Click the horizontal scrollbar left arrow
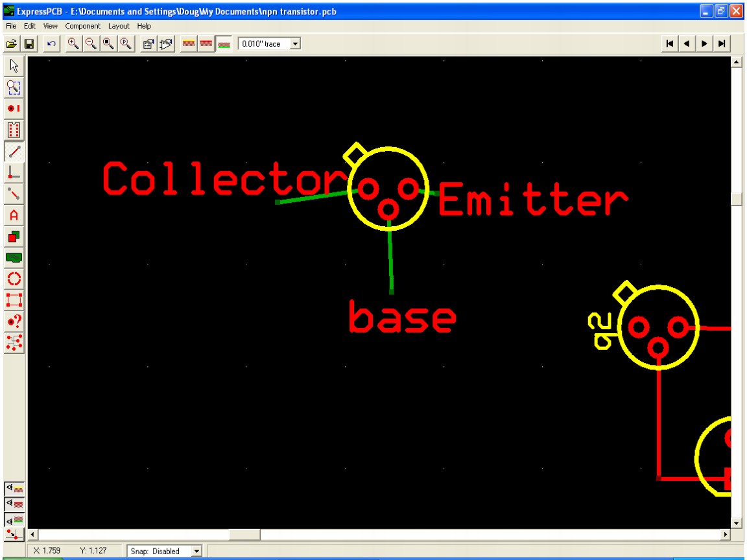 coord(33,534)
